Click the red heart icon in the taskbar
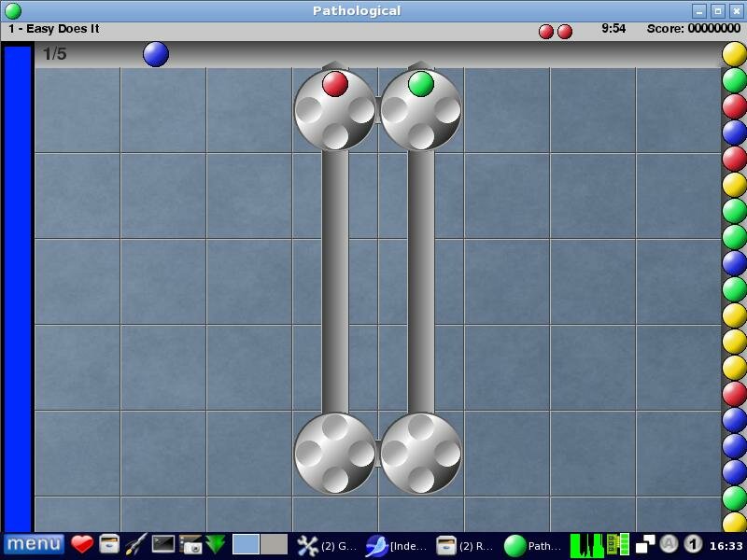Image resolution: width=747 pixels, height=560 pixels. [82, 545]
